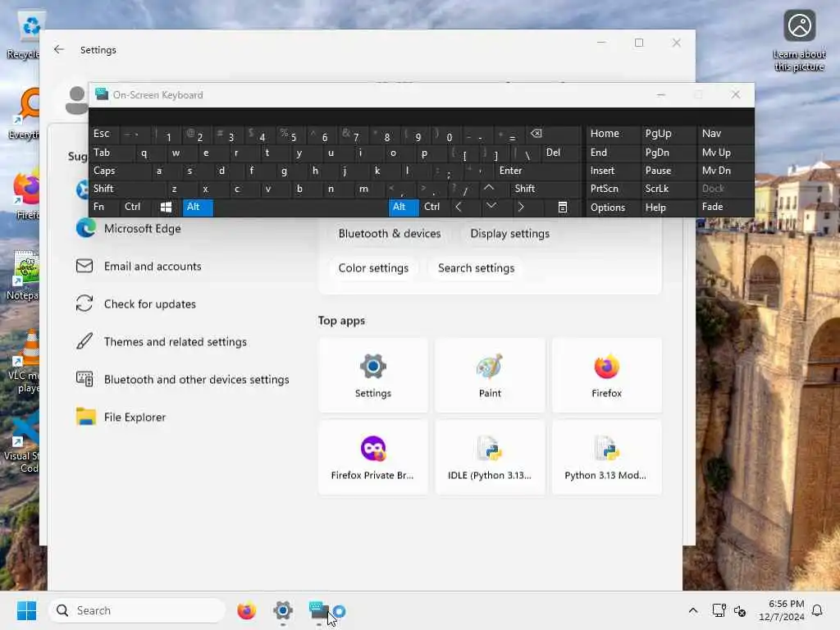Toggle the Fn key
Viewport: 840px width, 630px height.
point(104,208)
